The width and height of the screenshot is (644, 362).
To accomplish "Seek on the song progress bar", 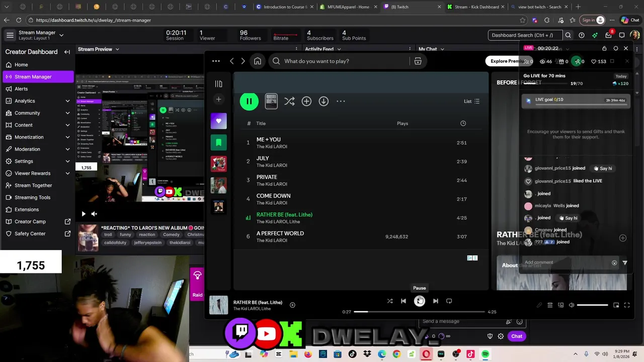I will [419, 312].
